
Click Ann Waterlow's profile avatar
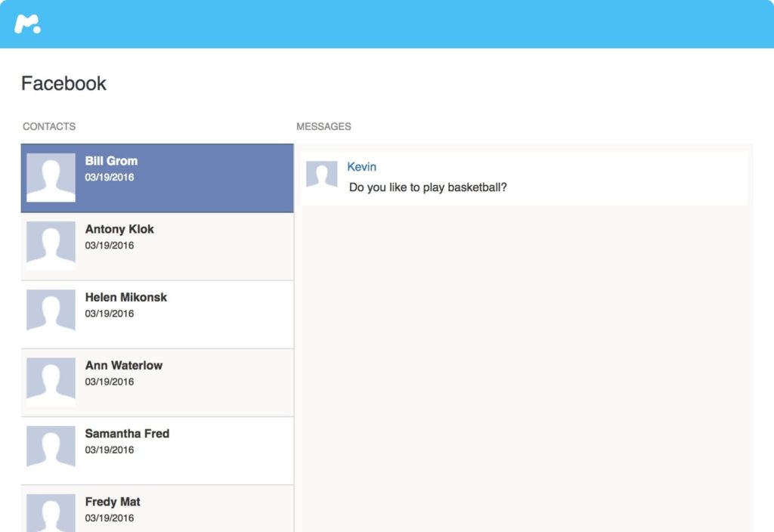click(x=51, y=382)
